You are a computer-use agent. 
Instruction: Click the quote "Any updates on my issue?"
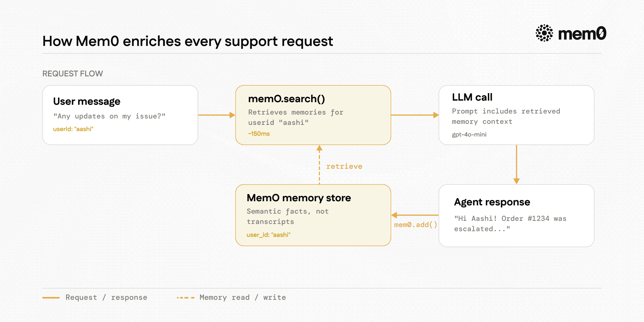click(109, 116)
